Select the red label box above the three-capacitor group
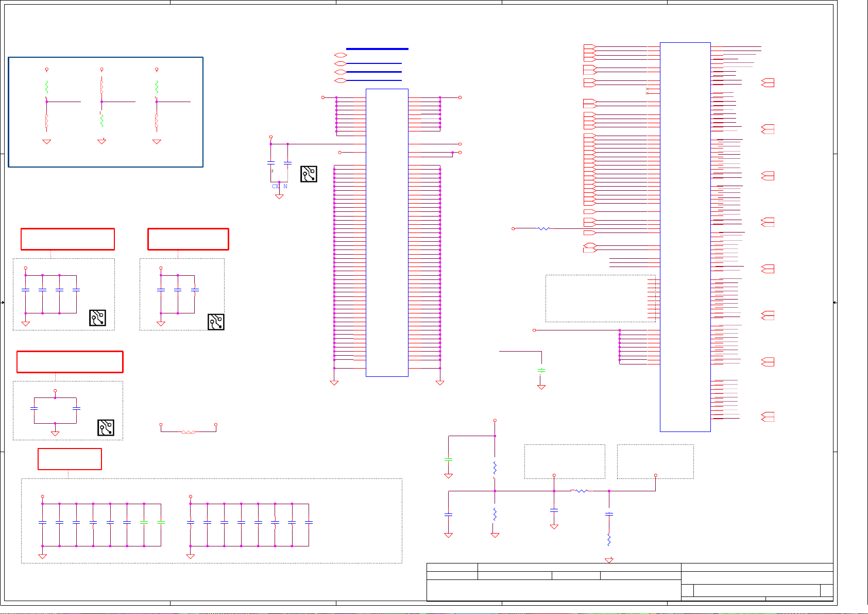Screen dimensions: 868x614 click(x=188, y=239)
